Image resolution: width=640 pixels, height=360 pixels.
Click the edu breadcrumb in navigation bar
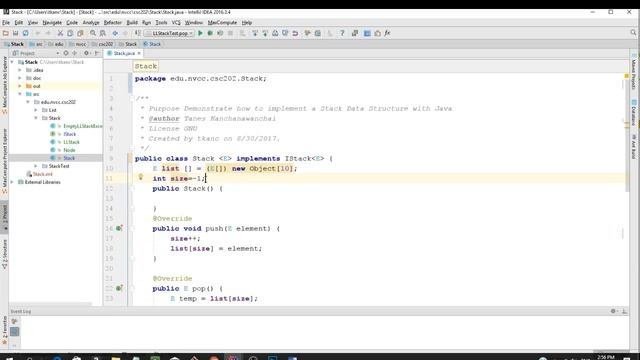(x=56, y=44)
